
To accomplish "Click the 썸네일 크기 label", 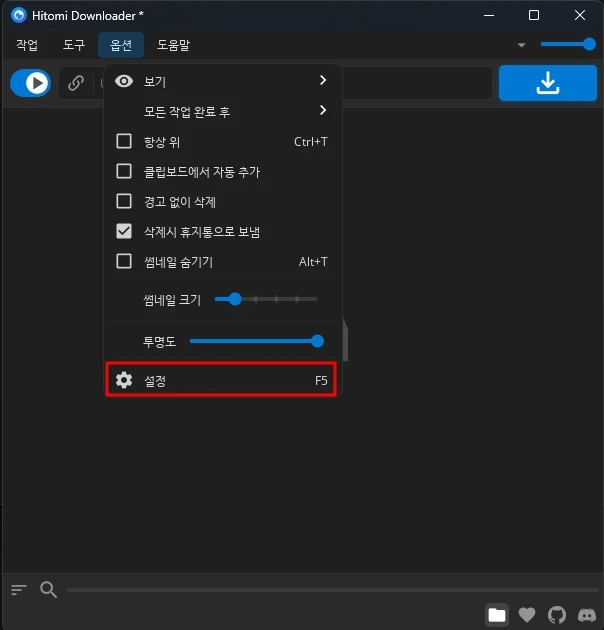I will point(172,300).
